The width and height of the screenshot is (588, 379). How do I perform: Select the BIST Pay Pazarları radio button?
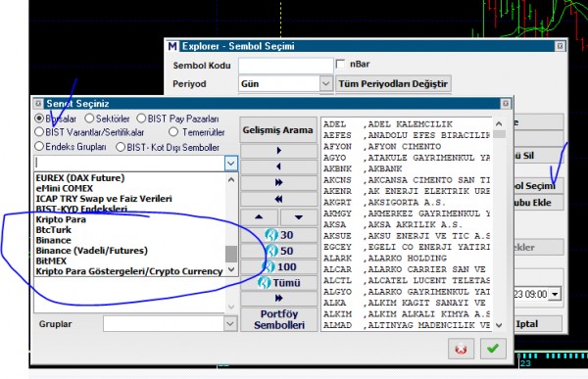tap(141, 118)
